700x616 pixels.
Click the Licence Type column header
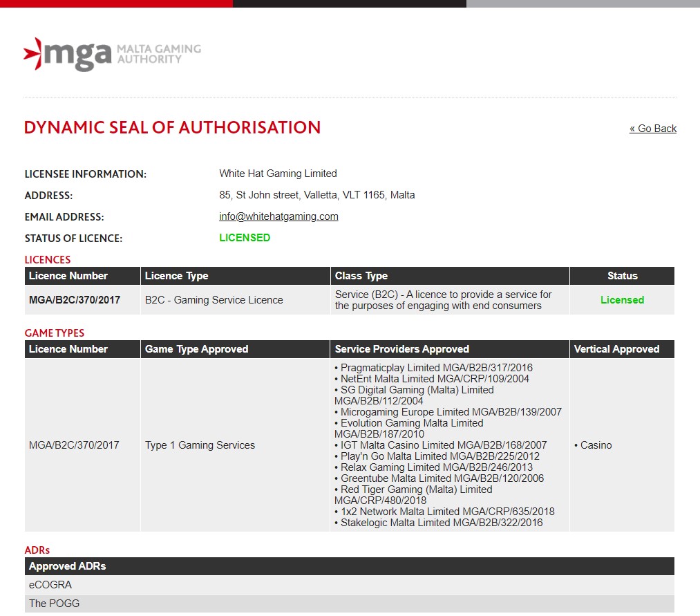point(235,276)
